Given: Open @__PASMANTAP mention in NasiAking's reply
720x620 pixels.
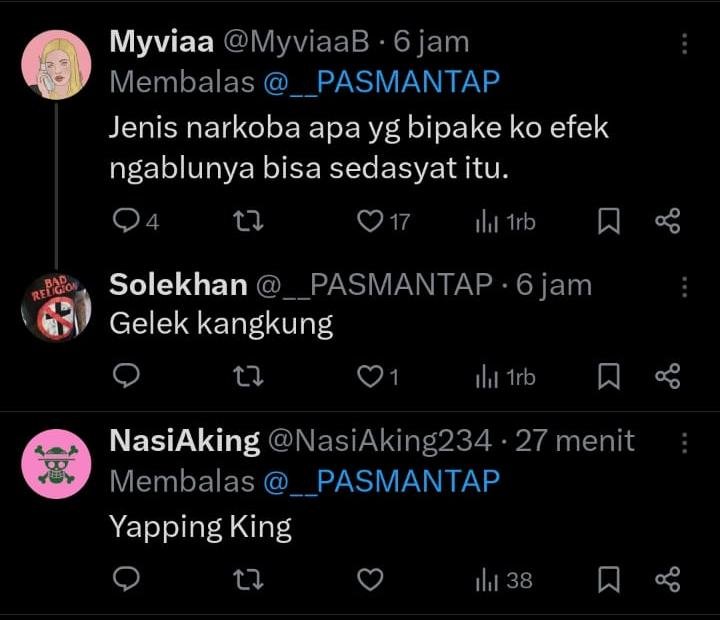Looking at the screenshot, I should [x=381, y=481].
